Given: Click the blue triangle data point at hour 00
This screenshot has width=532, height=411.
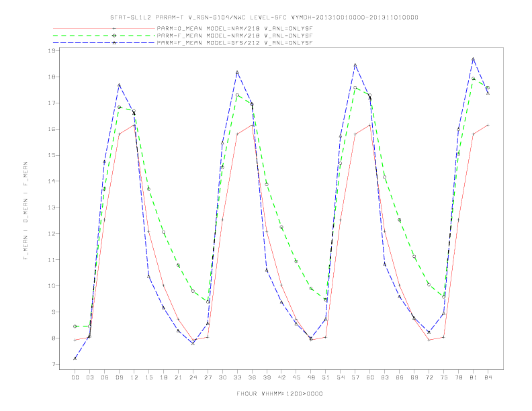Looking at the screenshot, I should (x=75, y=359).
